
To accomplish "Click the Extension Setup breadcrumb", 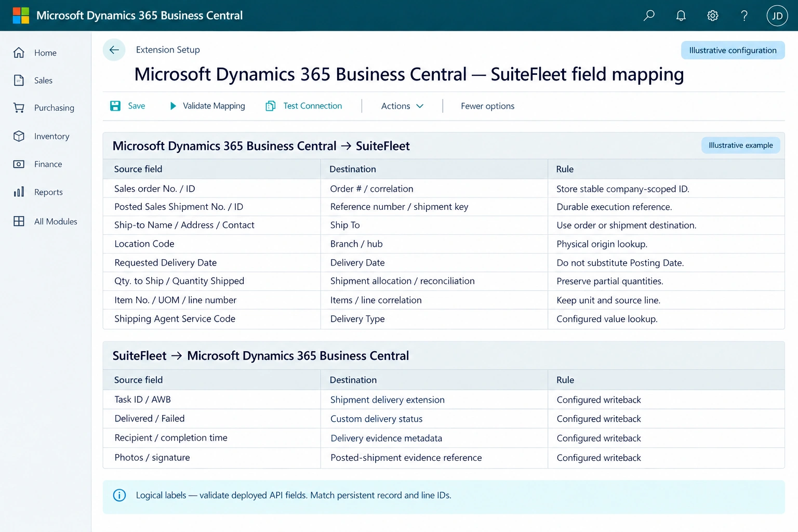I will [168, 50].
